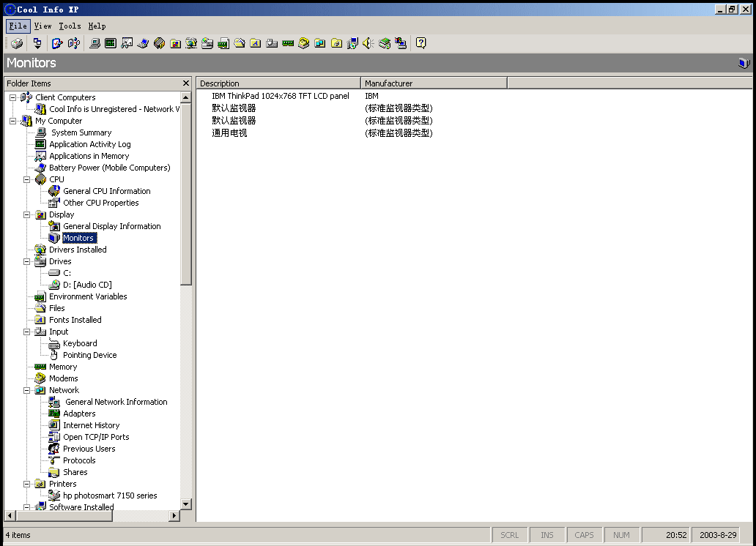Viewport: 756px width, 546px height.
Task: Open Modems telephone toolbar icon
Action: [304, 43]
